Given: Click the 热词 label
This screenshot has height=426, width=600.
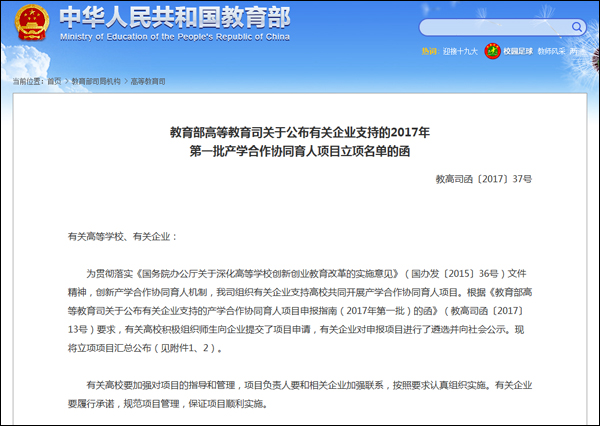Looking at the screenshot, I should 430,51.
